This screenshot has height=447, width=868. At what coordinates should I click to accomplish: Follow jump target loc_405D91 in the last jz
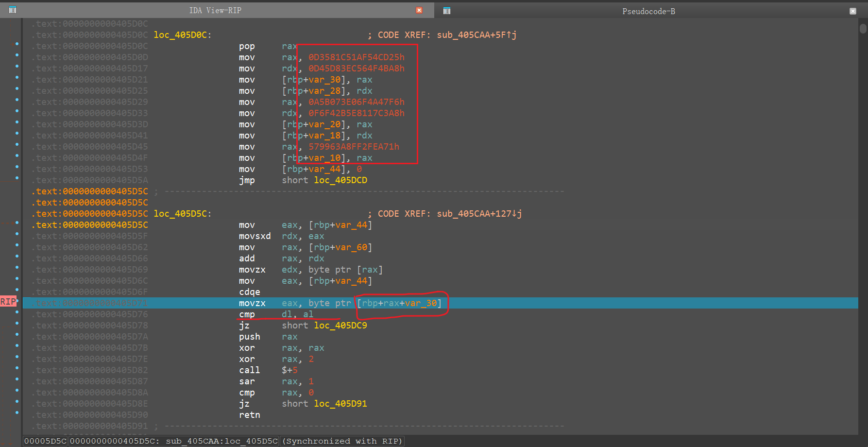(x=340, y=404)
